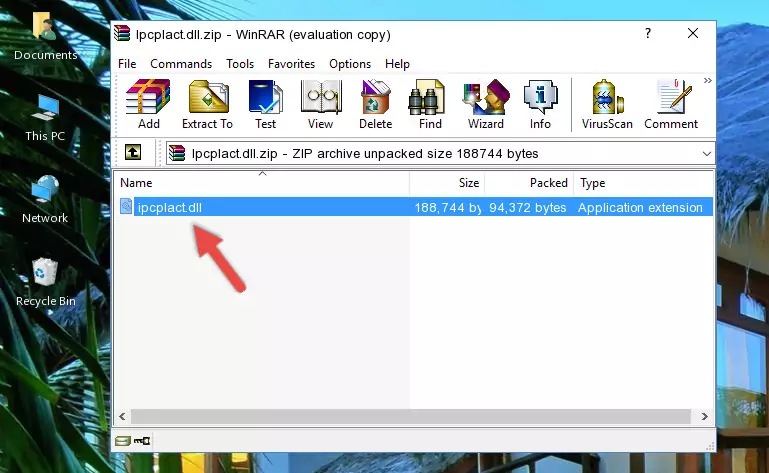Viewport: 769px width, 473px height.
Task: Launch the Wizard tool
Action: coord(486,105)
